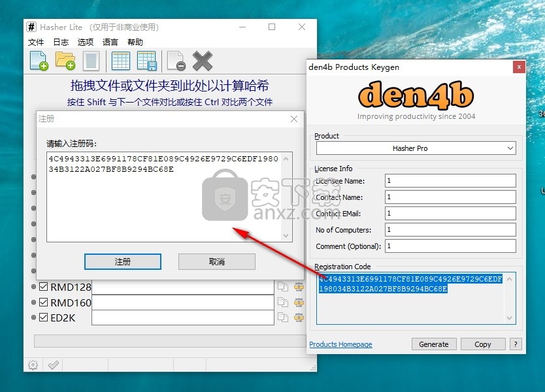Viewport: 545px width, 392px height.
Task: Compare the ED2K hash using scales icon
Action: [299, 318]
